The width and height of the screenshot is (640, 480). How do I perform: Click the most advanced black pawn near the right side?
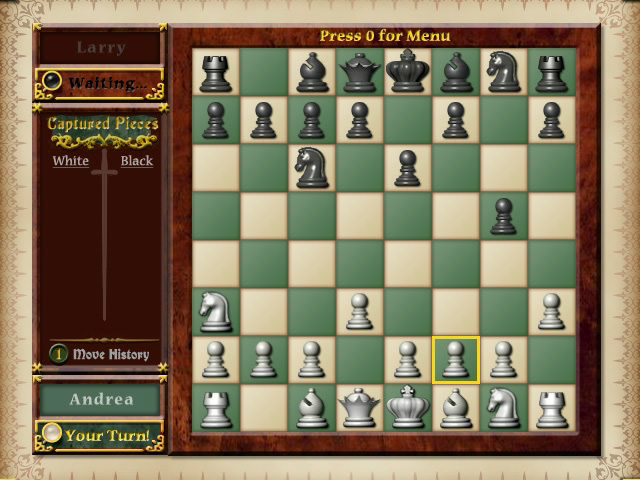[x=503, y=216]
